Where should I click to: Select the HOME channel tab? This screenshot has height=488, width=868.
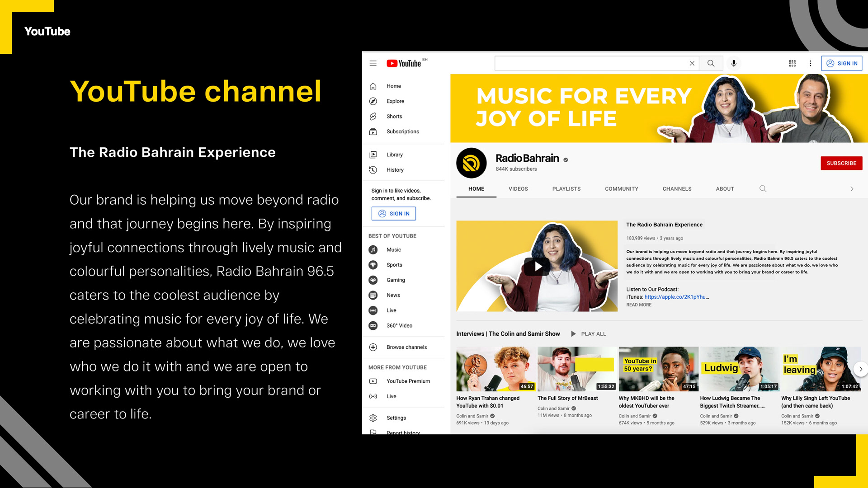[476, 189]
